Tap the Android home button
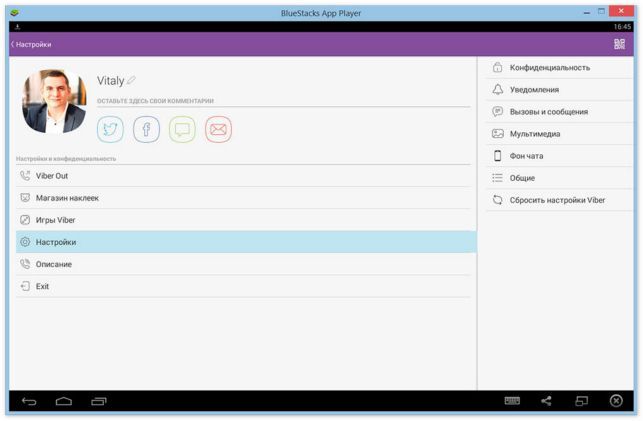Screen dimensions: 643x421 pyautogui.click(x=64, y=401)
